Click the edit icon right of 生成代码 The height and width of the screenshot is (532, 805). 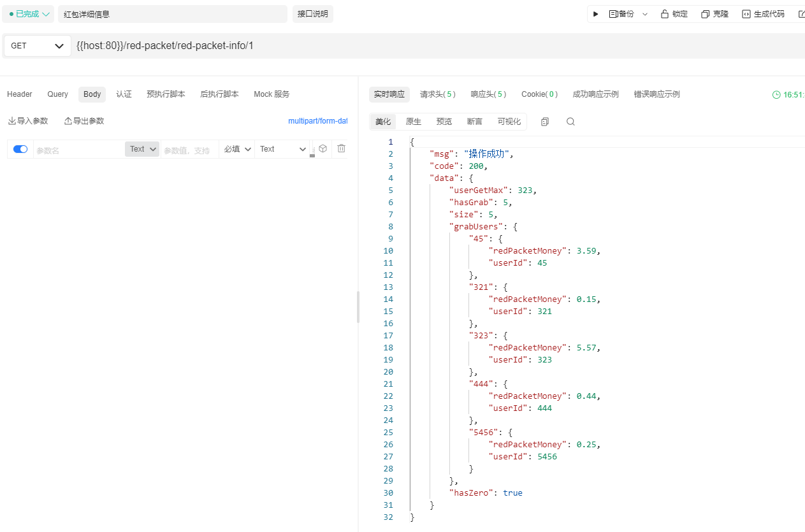pos(801,14)
